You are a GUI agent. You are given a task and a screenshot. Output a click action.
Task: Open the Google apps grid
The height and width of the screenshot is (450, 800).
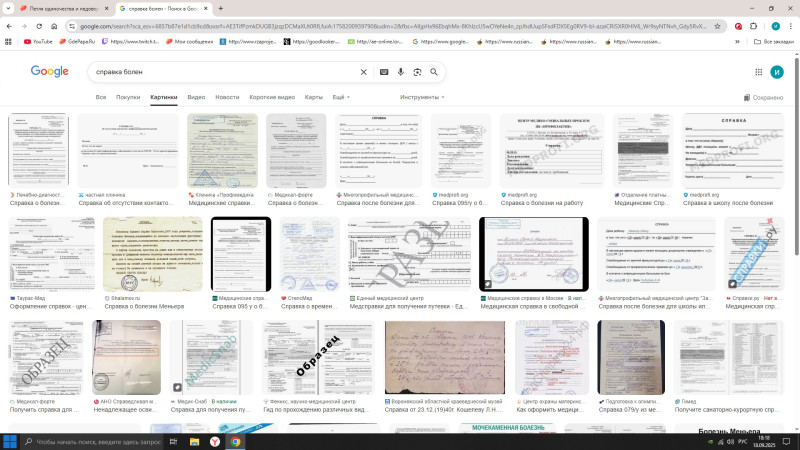753,72
